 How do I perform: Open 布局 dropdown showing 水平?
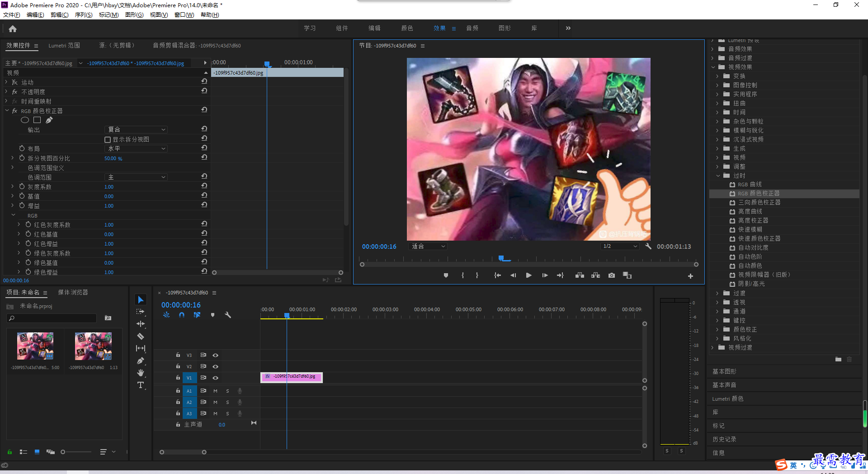point(136,148)
